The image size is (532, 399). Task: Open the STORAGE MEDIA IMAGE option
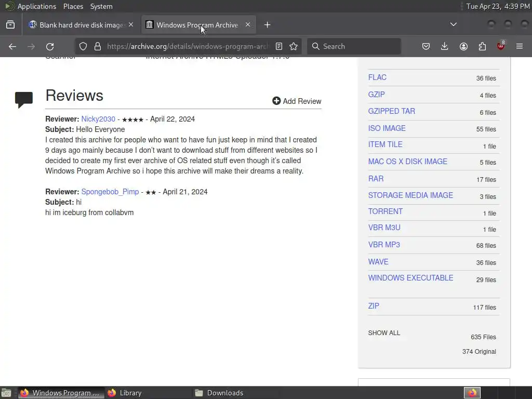[410, 195]
